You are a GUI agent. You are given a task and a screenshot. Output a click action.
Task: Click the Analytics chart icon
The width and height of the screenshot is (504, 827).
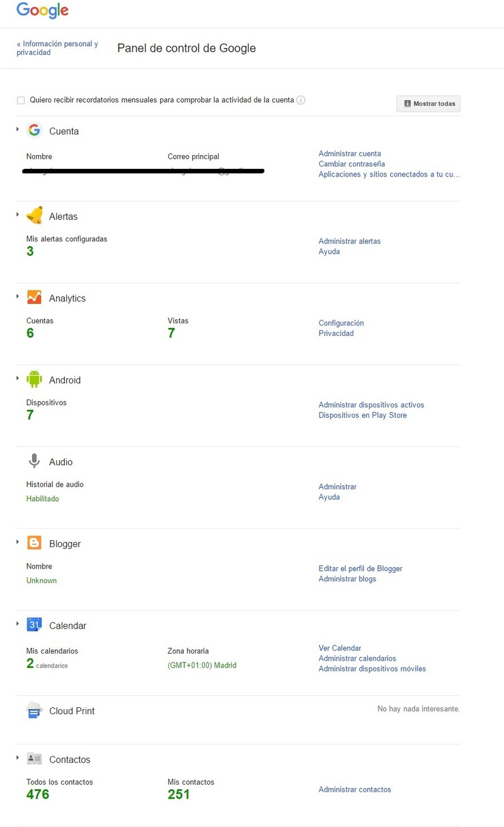click(35, 298)
